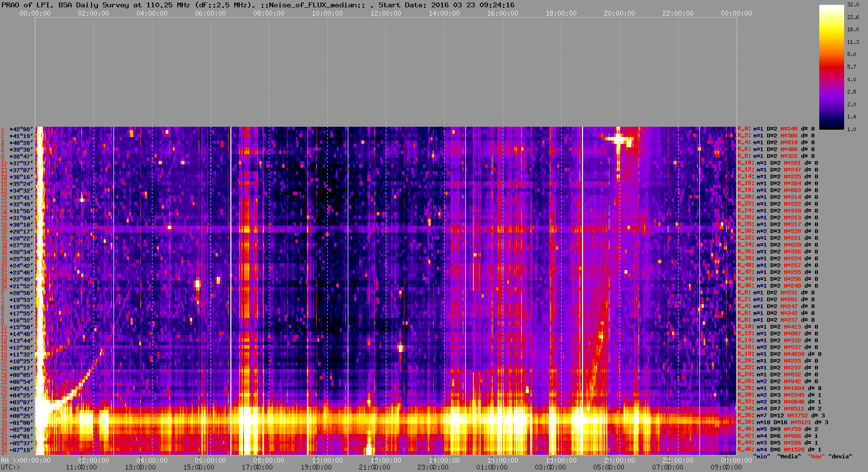This screenshot has width=868, height=472.
Task: Click the declination label '+27°28''
Action: (x=21, y=245)
